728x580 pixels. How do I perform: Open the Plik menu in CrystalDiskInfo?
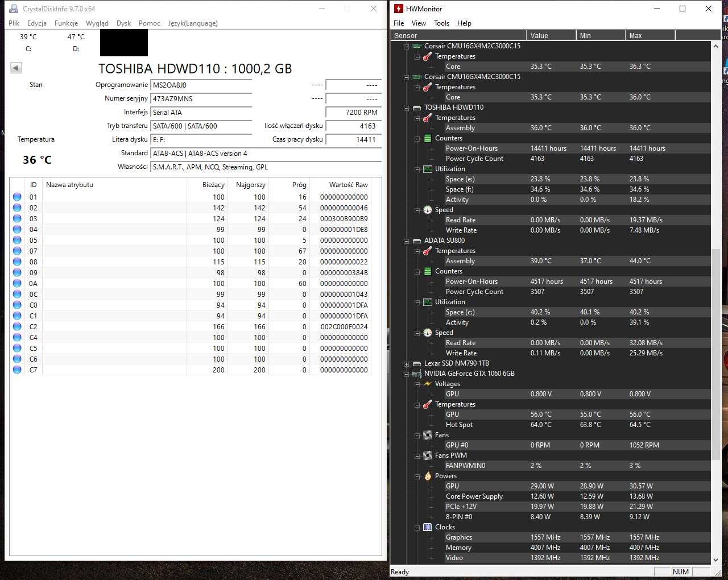14,23
